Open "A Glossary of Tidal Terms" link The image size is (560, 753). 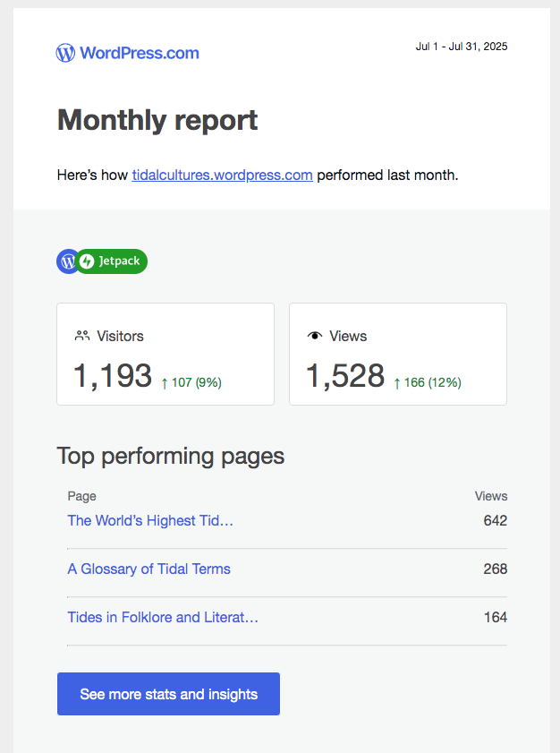(x=148, y=569)
